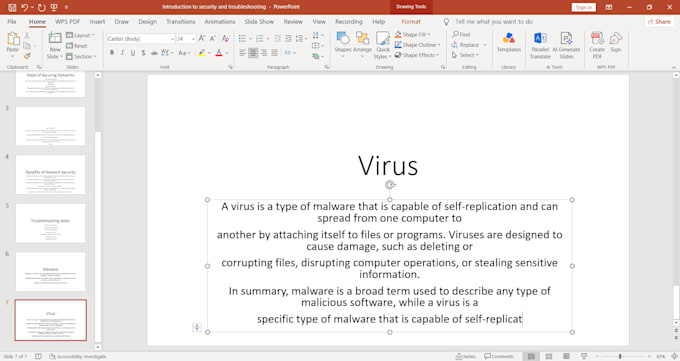Click the Format Painter brush icon
The width and height of the screenshot is (680, 361).
click(x=27, y=56)
